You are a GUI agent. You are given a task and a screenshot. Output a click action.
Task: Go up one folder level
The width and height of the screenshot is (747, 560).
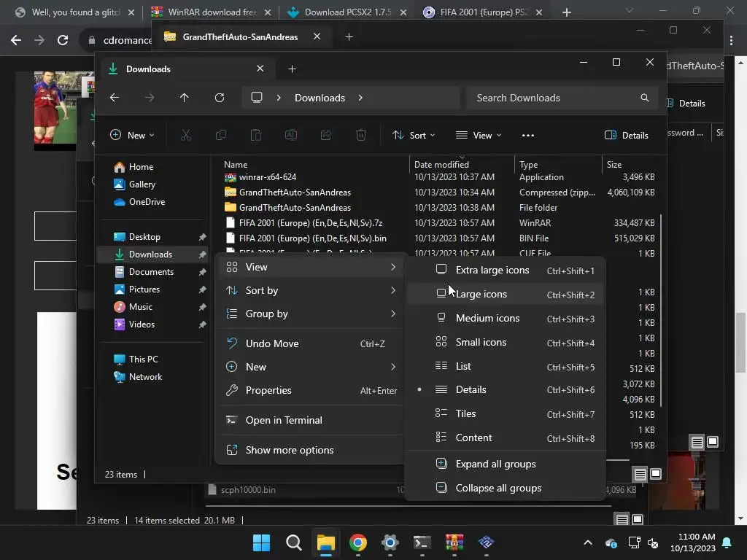pos(185,98)
